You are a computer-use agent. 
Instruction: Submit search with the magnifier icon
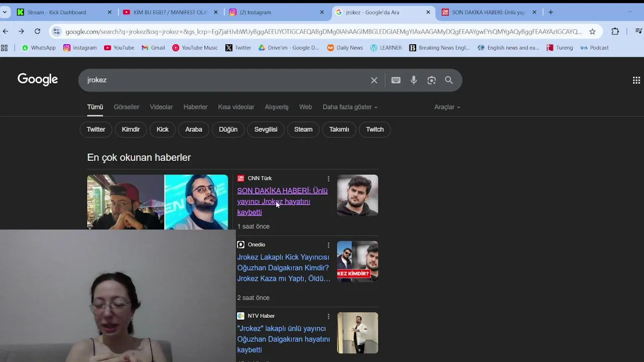click(449, 80)
